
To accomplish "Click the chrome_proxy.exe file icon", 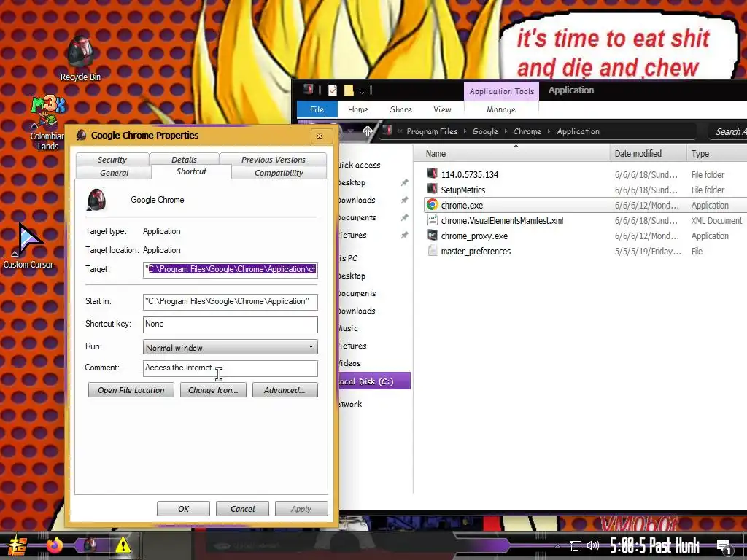I will click(432, 236).
